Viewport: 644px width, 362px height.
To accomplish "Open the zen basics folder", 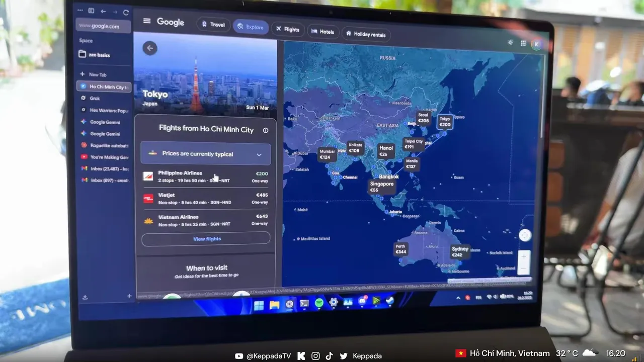I will pos(95,54).
